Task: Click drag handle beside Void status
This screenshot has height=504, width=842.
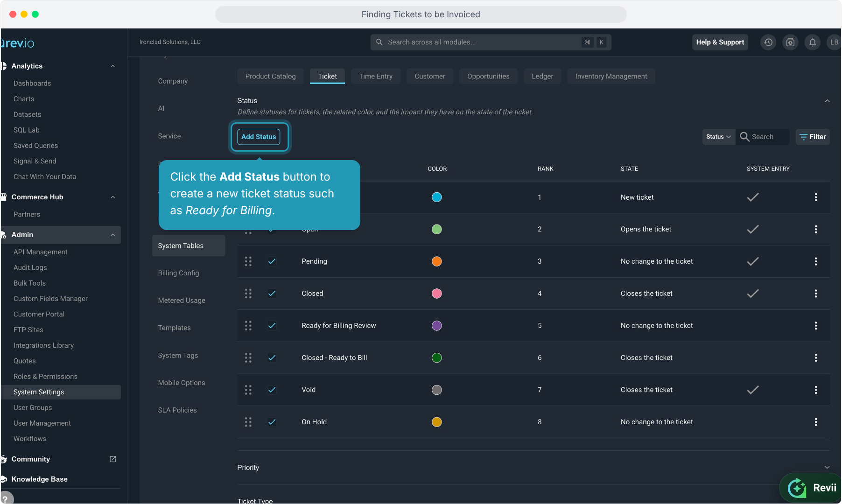Action: pos(248,390)
